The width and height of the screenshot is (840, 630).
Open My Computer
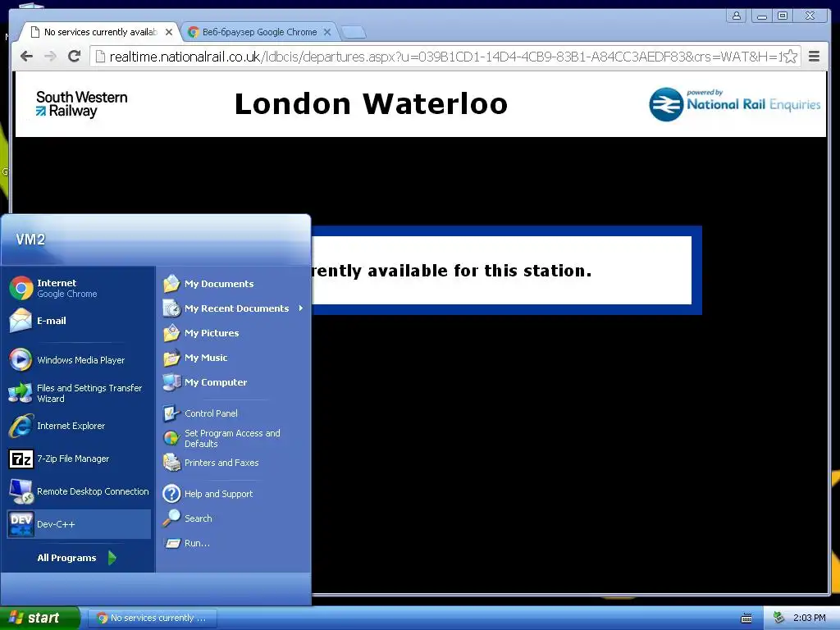[x=232, y=382]
